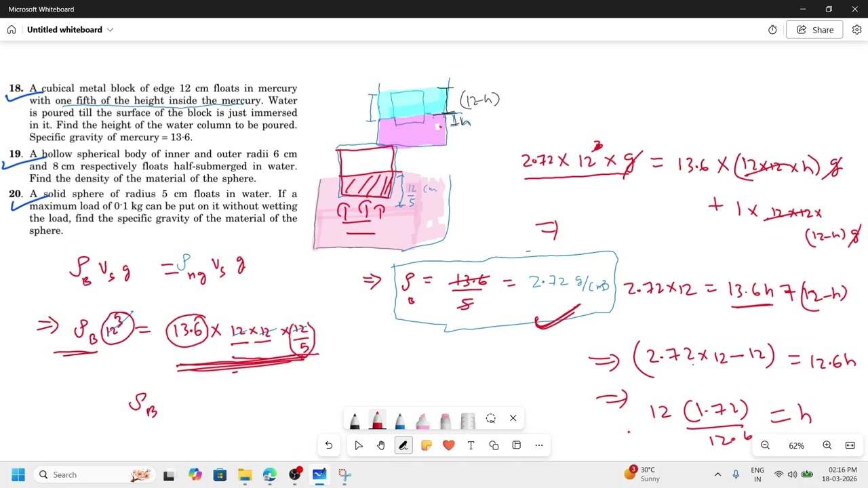Screen dimensions: 868x488
Task: Click the 62% zoom level
Action: pos(796,446)
